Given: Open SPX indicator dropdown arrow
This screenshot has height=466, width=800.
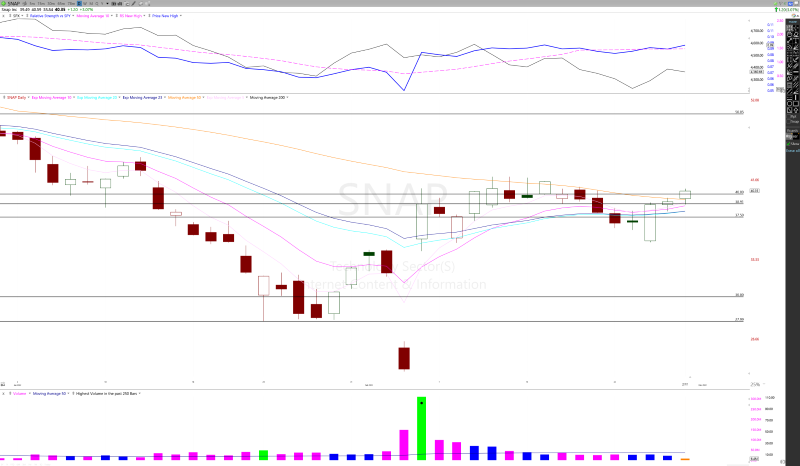Looking at the screenshot, I should 22,16.
